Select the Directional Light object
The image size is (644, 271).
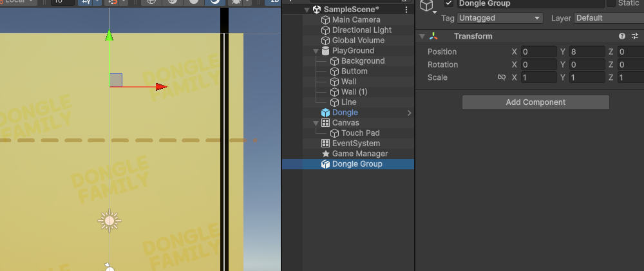361,30
